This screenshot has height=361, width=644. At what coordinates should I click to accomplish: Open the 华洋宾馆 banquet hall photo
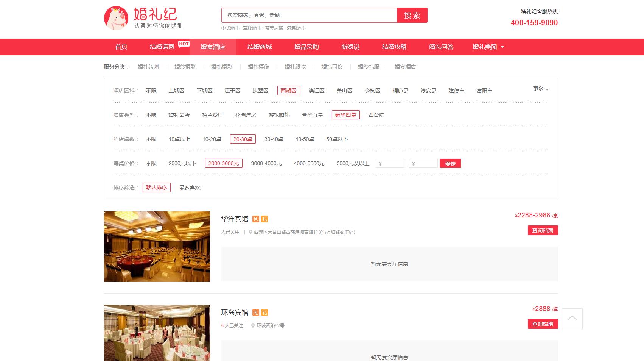point(157,247)
